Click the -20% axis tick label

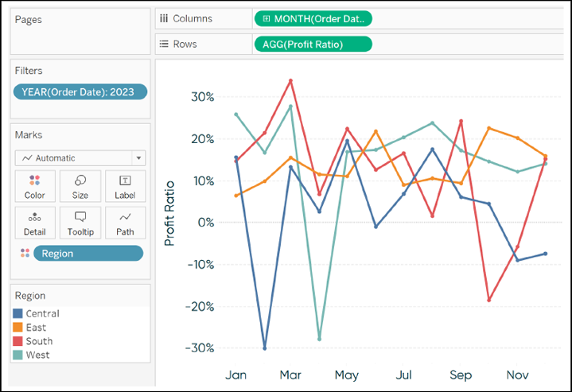pyautogui.click(x=200, y=306)
